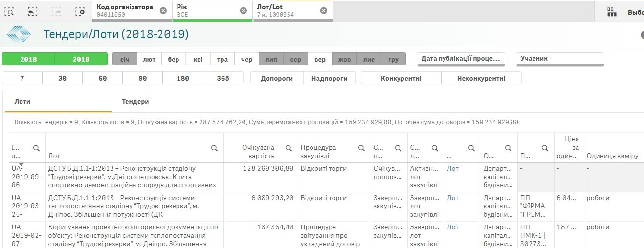Click the Тендери/Лоти (2018-2019) sheet title
The height and width of the screenshot is (248, 644).
coord(116,34)
